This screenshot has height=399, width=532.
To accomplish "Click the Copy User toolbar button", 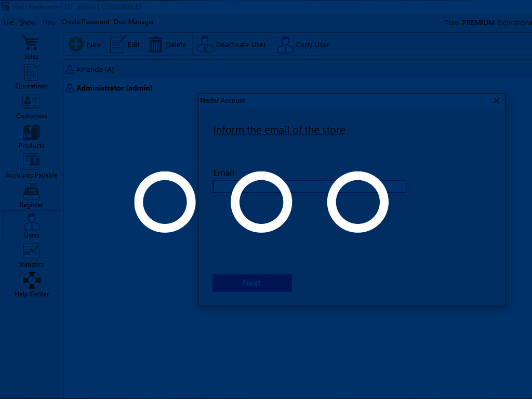I will pos(303,45).
